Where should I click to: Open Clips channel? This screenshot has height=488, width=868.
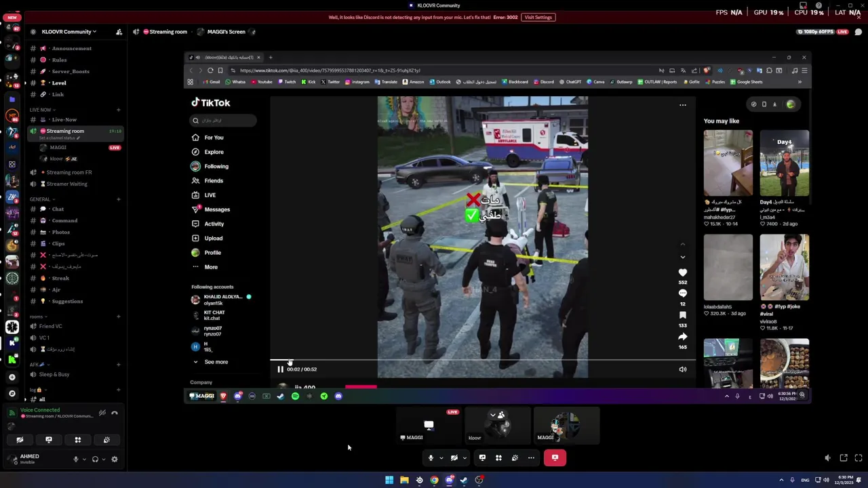75,243
